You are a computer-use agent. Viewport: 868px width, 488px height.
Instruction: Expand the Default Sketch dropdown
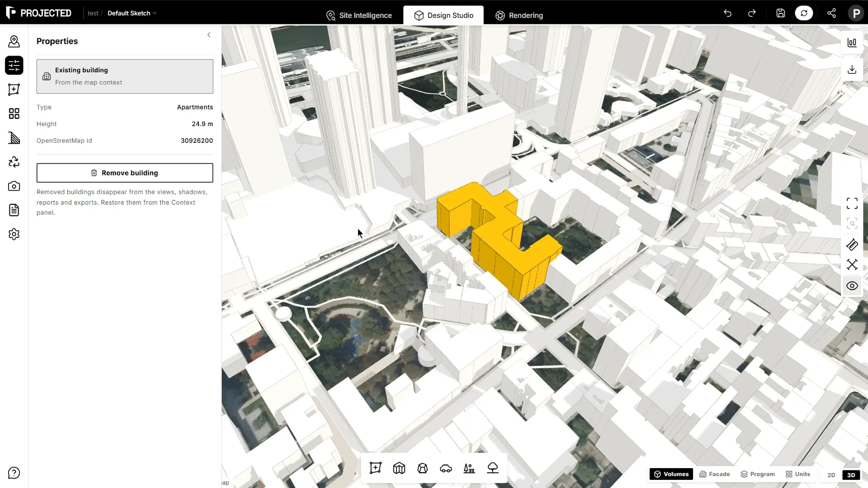pos(132,13)
